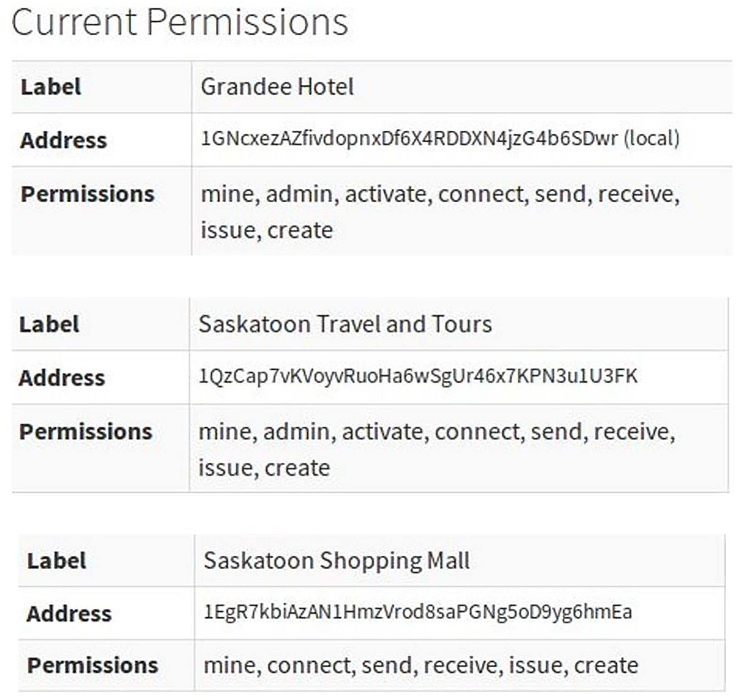This screenshot has height=700, width=737.
Task: Click the Address header in the Grandee Hotel table
Action: point(64,140)
